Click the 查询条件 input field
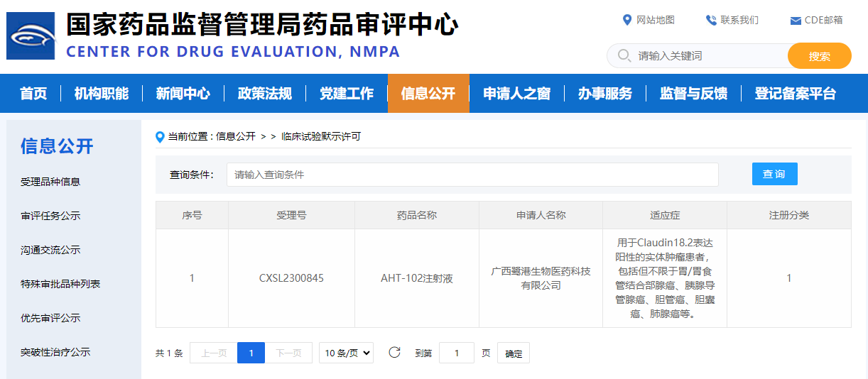868x379 pixels. pyautogui.click(x=472, y=175)
